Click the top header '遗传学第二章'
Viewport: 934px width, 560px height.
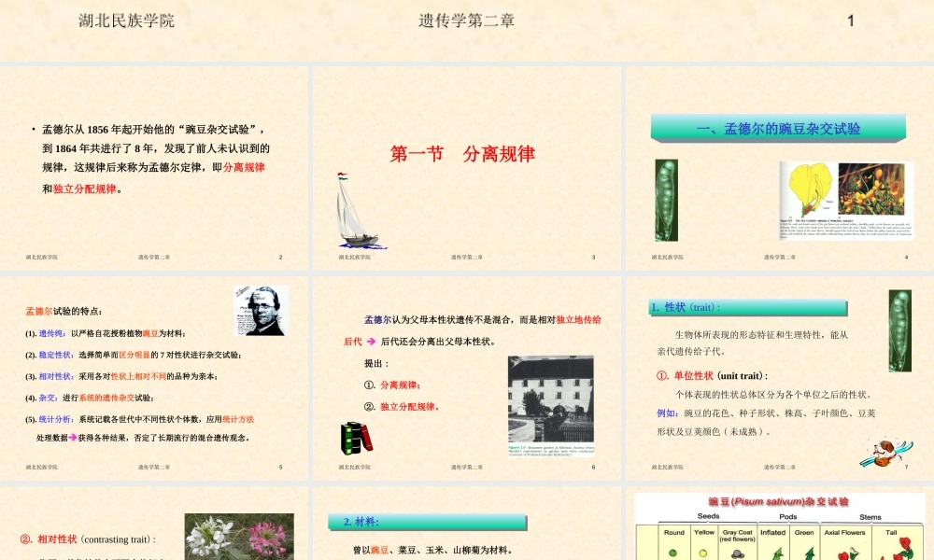[466, 21]
